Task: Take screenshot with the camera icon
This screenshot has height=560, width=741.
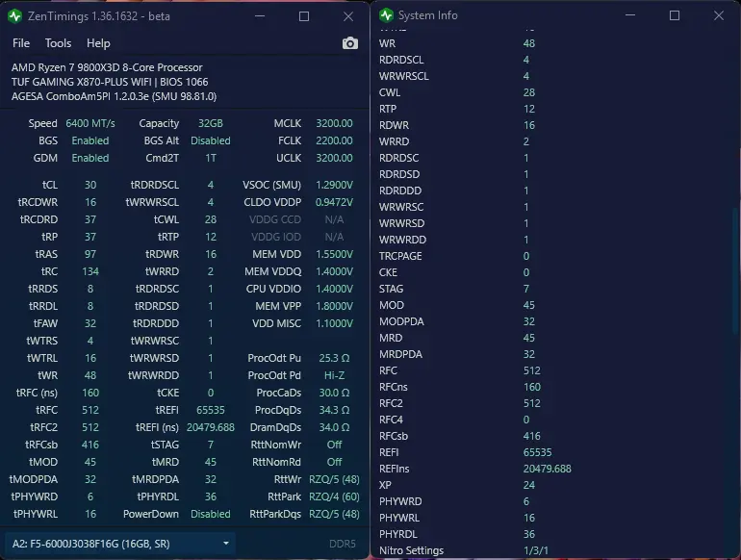Action: pyautogui.click(x=349, y=43)
